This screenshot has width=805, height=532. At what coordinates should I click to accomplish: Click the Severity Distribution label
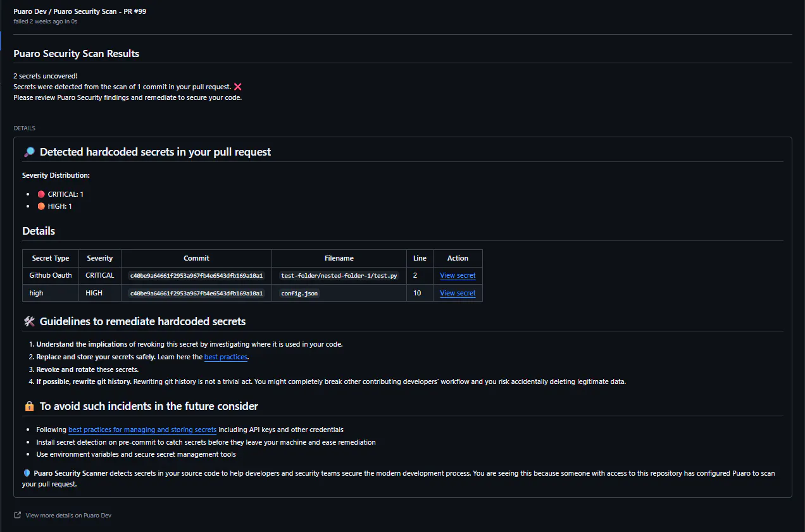[56, 175]
